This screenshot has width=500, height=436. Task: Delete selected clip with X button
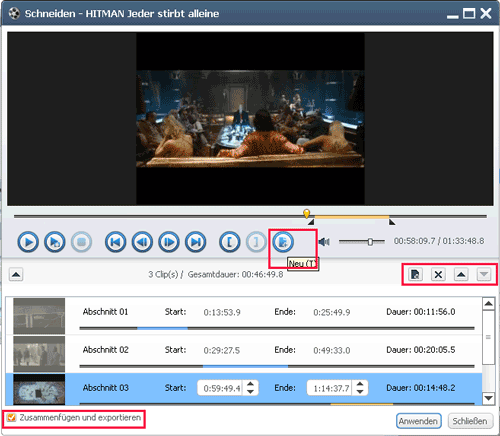coord(438,275)
